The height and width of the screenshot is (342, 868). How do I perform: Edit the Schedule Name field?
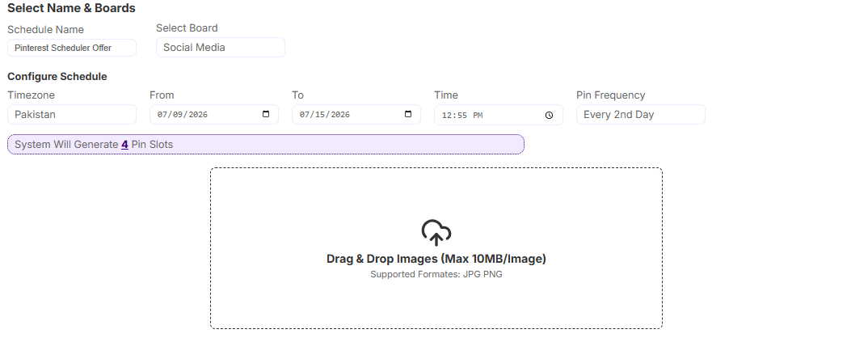72,48
